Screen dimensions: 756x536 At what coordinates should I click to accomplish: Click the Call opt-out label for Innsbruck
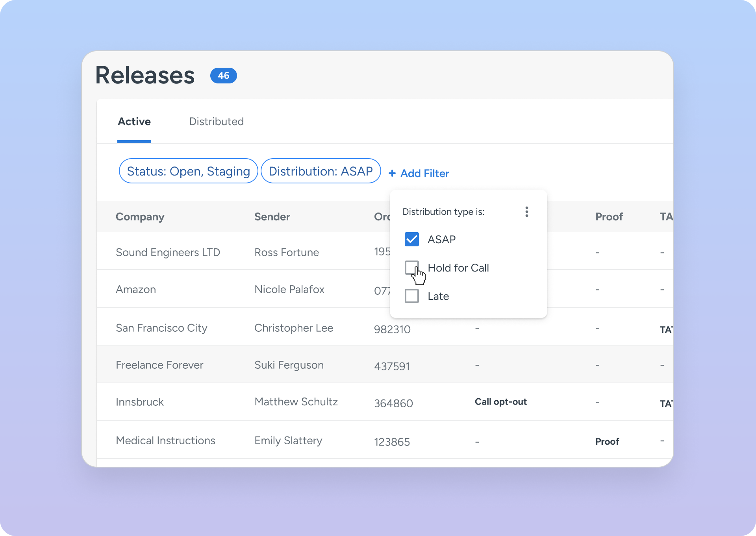[500, 402]
